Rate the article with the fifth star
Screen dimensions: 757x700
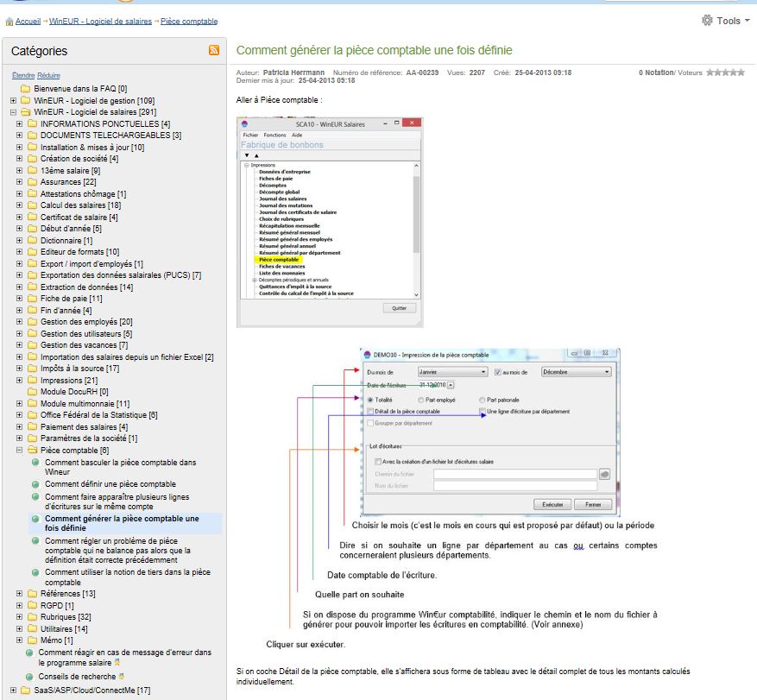[741, 73]
